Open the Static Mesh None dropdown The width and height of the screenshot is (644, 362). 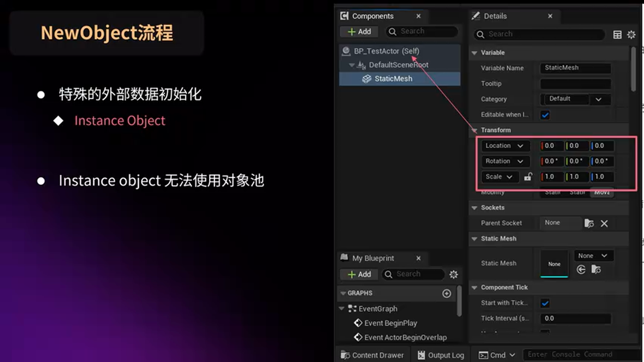[x=593, y=255]
